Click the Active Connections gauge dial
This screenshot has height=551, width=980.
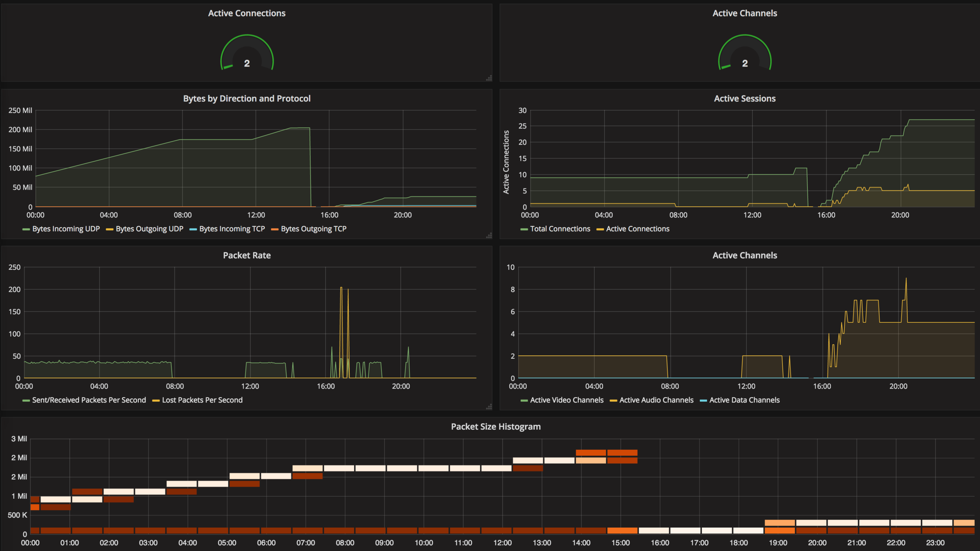(247, 54)
